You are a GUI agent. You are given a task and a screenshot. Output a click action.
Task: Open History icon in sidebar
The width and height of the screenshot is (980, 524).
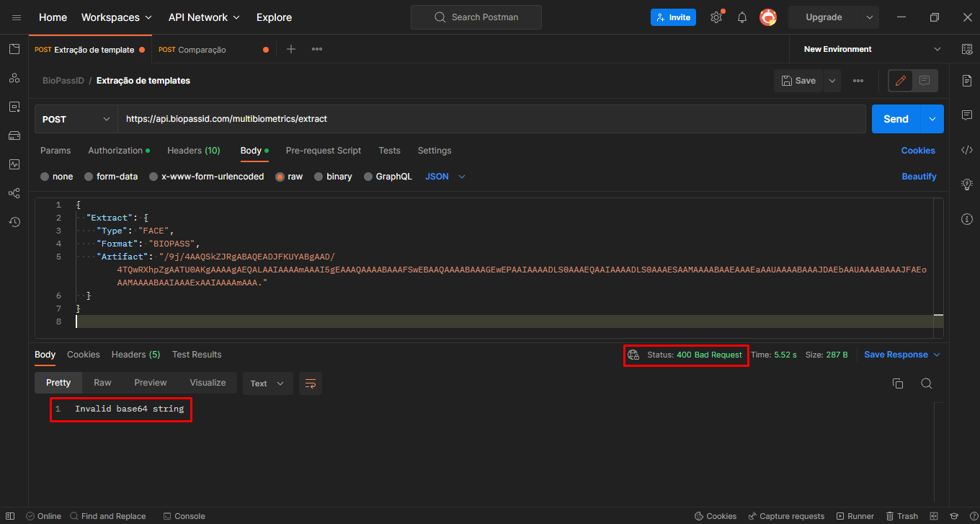14,222
